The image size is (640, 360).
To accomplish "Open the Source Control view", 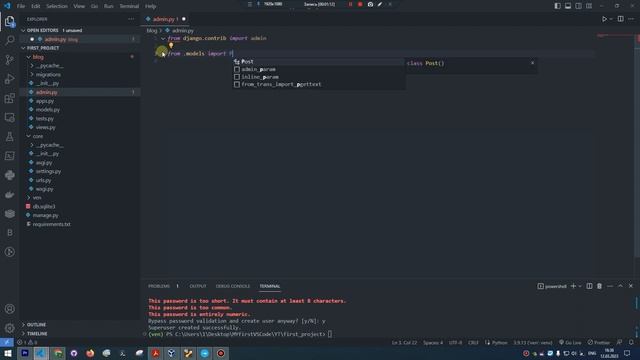I will click(9, 60).
